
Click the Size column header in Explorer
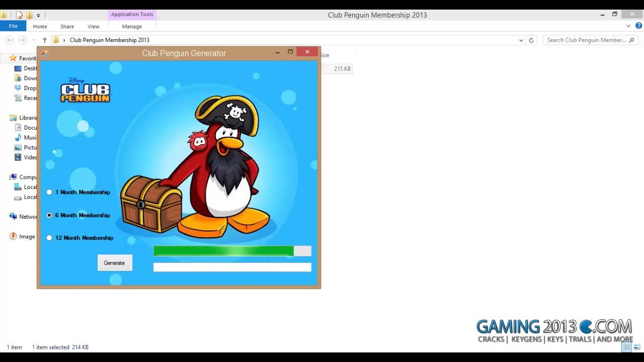click(325, 55)
